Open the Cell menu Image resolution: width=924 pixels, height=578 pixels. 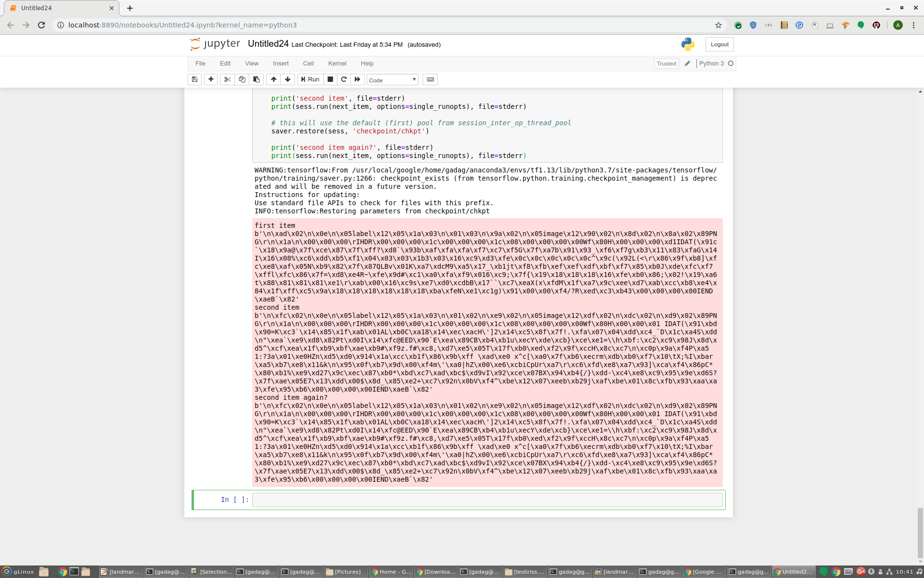[x=308, y=63]
